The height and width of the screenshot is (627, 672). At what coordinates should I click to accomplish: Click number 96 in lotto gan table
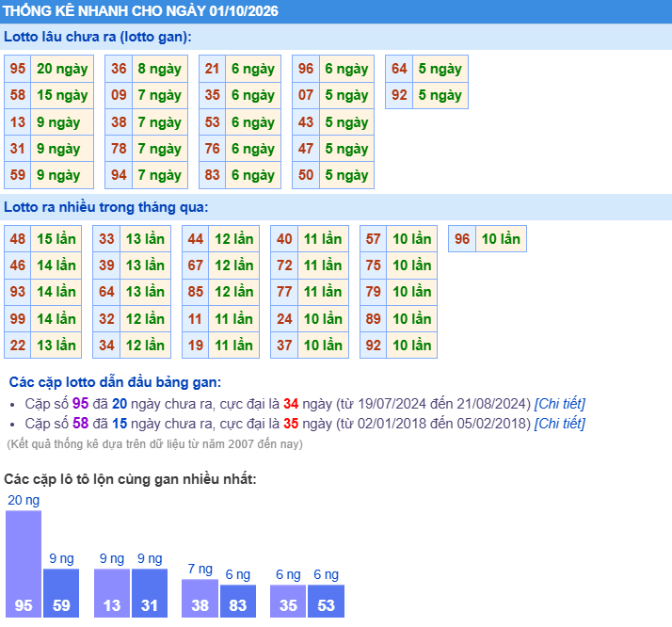point(306,69)
